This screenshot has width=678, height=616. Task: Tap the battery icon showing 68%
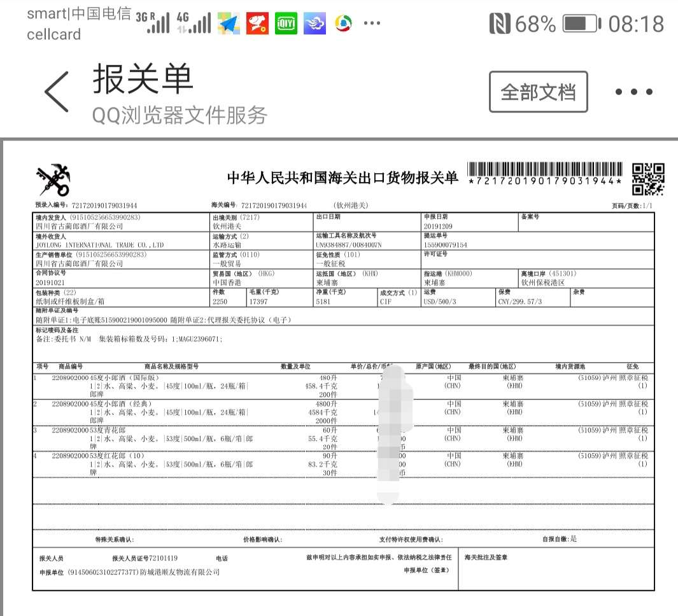(x=582, y=24)
